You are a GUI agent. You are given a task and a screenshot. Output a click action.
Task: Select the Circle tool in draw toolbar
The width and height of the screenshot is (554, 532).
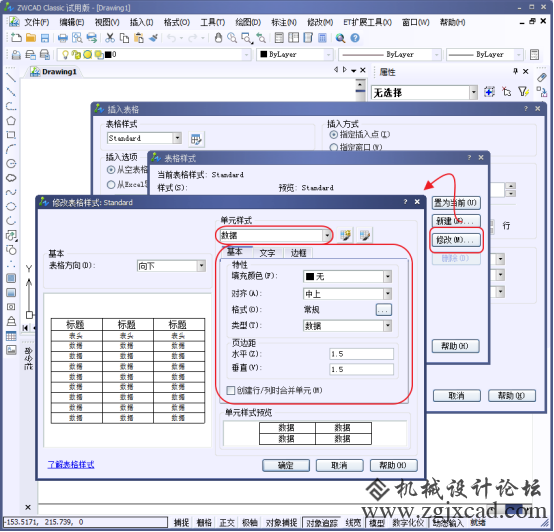(11, 163)
